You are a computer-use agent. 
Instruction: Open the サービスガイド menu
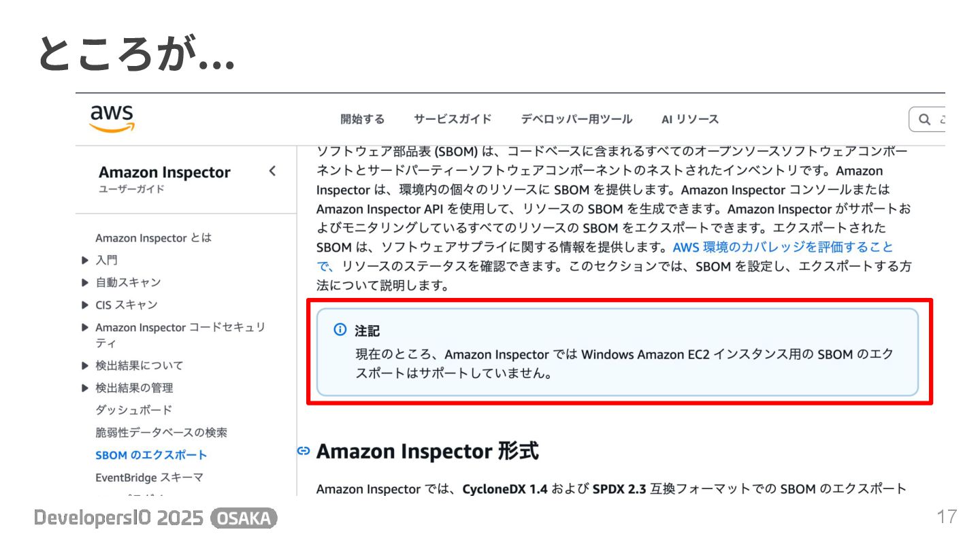[453, 119]
